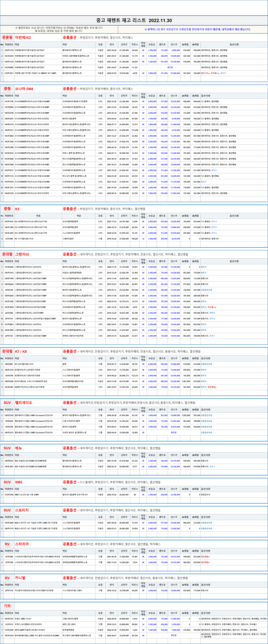This screenshot has height=644, width=268.
Task: Click plate number '34호0348' cell
Action: pyautogui.click(x=9, y=376)
